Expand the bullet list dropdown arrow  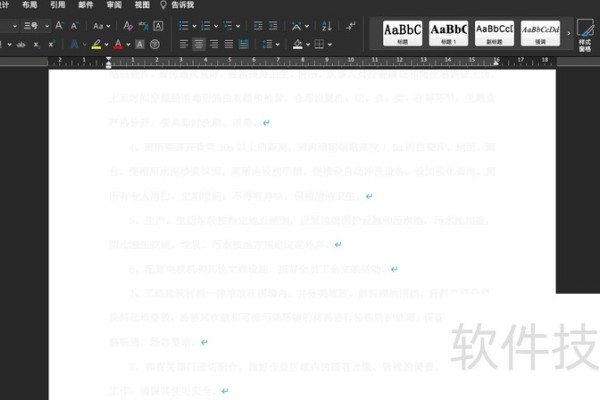pos(194,26)
